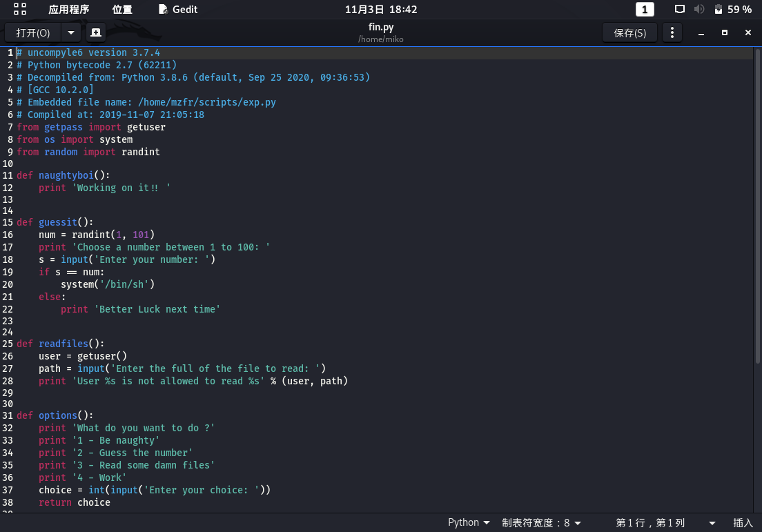Viewport: 762px width, 532px height.
Task: Click the line 'from random import randint'
Action: pyautogui.click(x=88, y=152)
